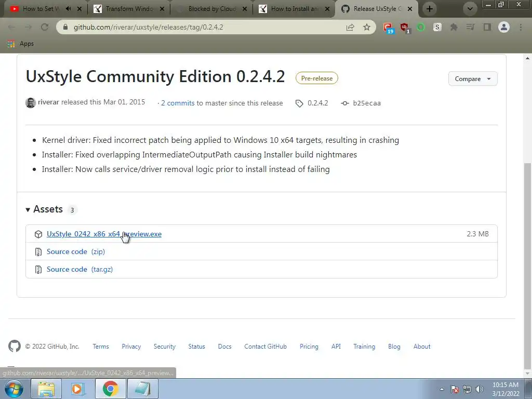Close the 'Transform Windo' tab
The image size is (532, 399).
click(x=162, y=9)
